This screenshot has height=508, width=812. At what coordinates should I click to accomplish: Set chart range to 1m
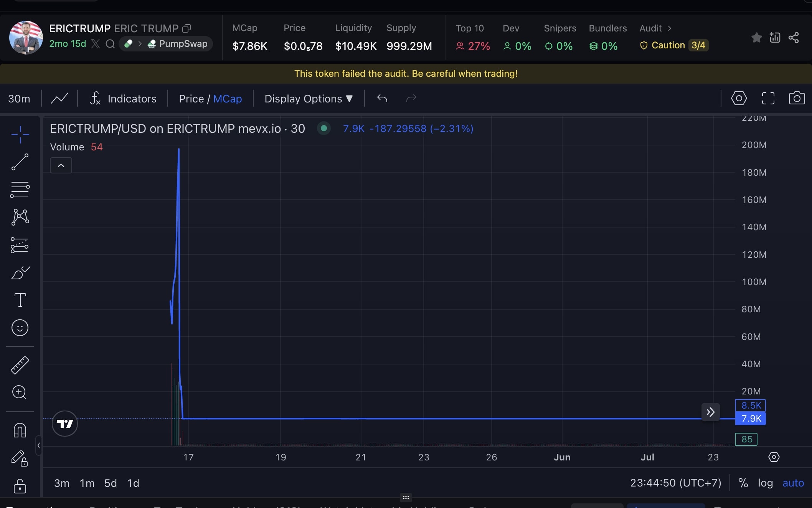pyautogui.click(x=87, y=483)
